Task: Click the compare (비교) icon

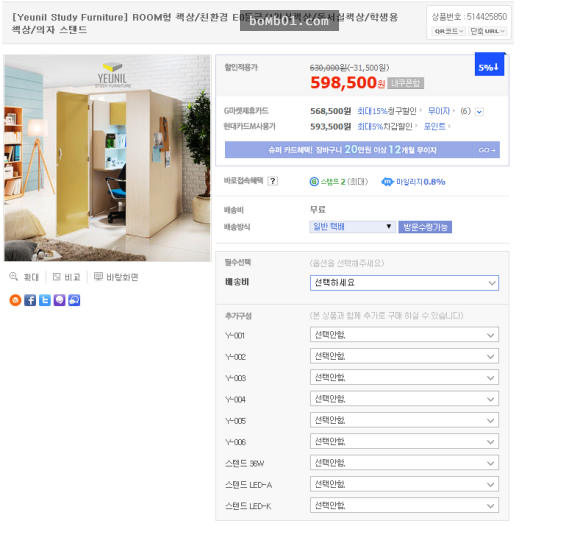Action: [57, 277]
